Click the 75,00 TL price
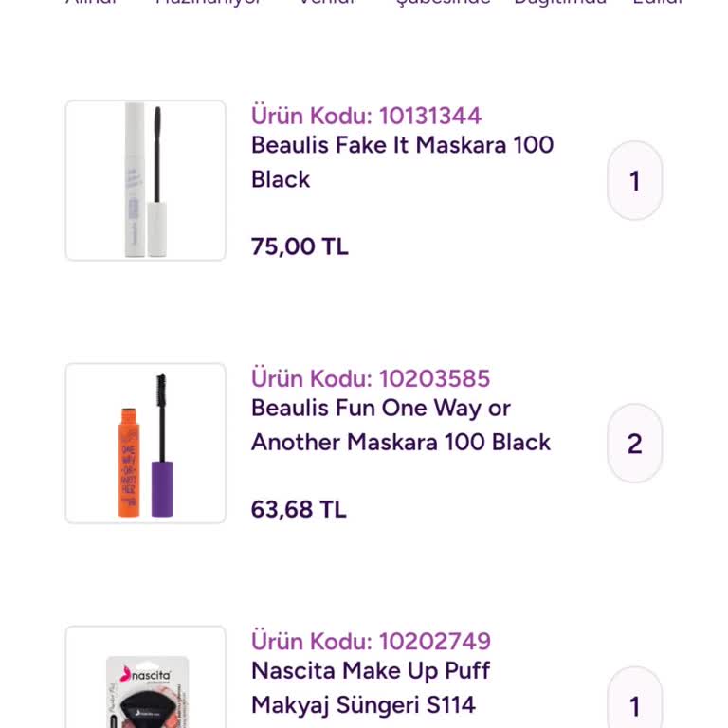Viewport: 728px width, 728px height. [300, 246]
